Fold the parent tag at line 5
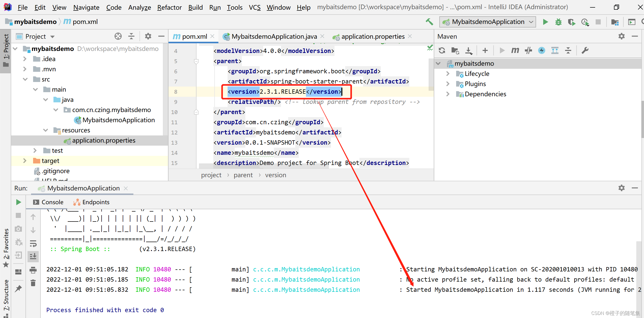This screenshot has height=318, width=644. (196, 61)
